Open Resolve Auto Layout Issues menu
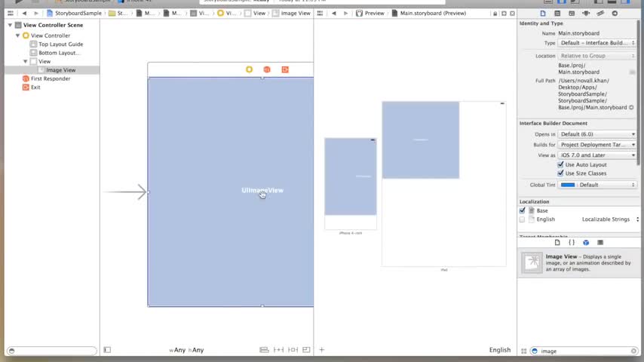644x362 pixels. (293, 350)
